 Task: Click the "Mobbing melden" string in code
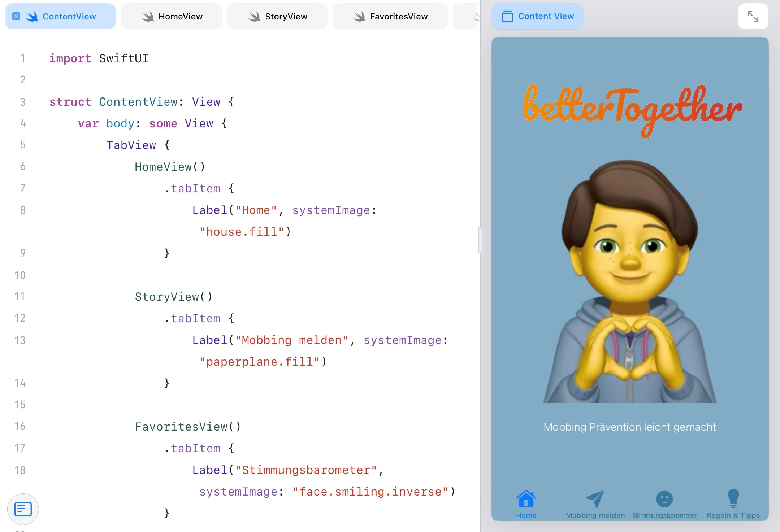pyautogui.click(x=292, y=340)
